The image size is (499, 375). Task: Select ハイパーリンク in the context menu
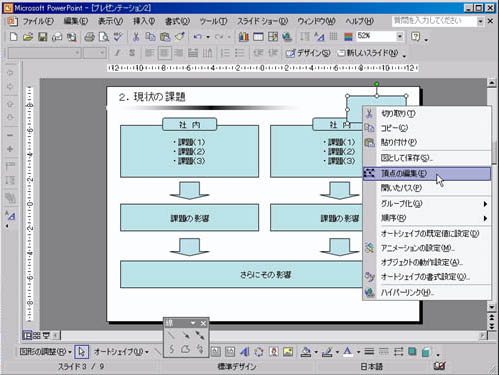[427, 292]
